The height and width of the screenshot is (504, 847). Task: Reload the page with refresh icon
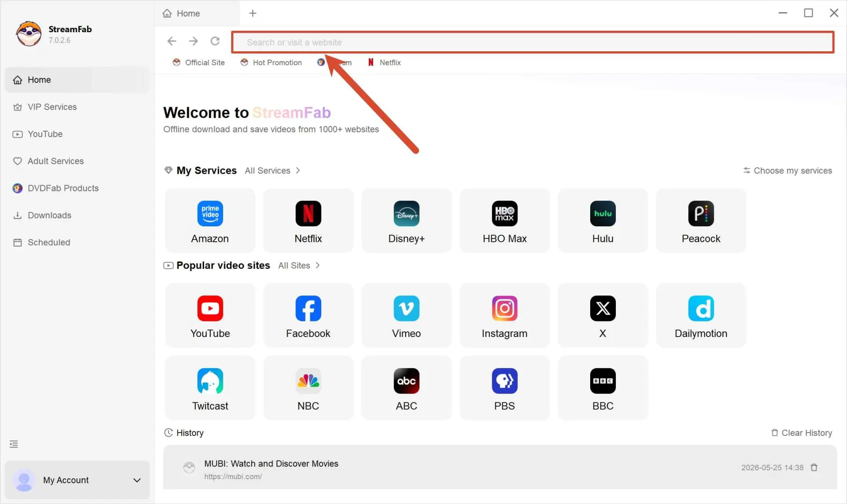coord(215,41)
